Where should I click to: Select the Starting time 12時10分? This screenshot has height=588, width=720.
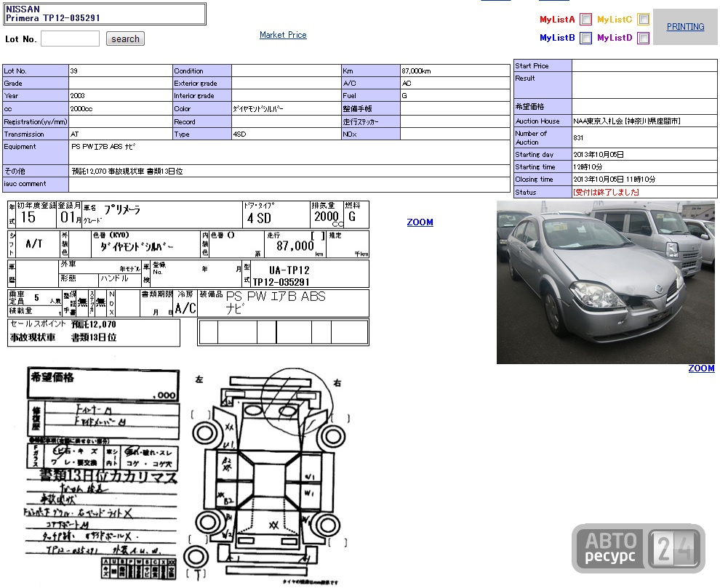tap(588, 167)
